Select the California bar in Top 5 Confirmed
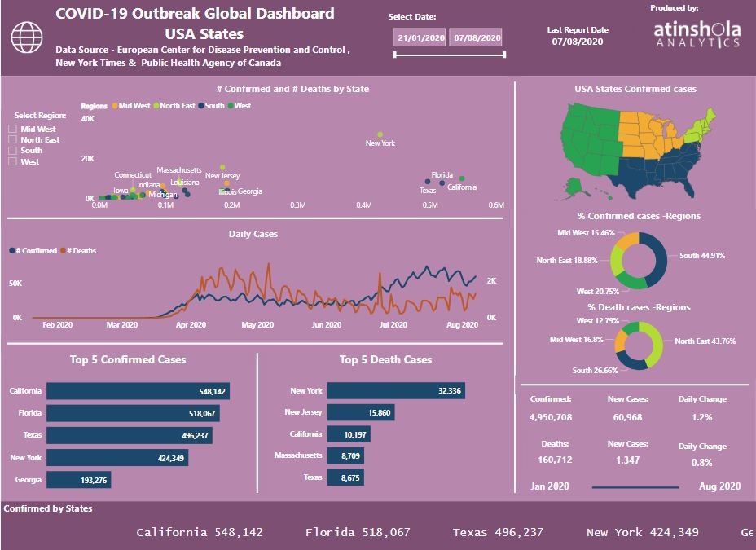This screenshot has width=756, height=550. (x=138, y=391)
